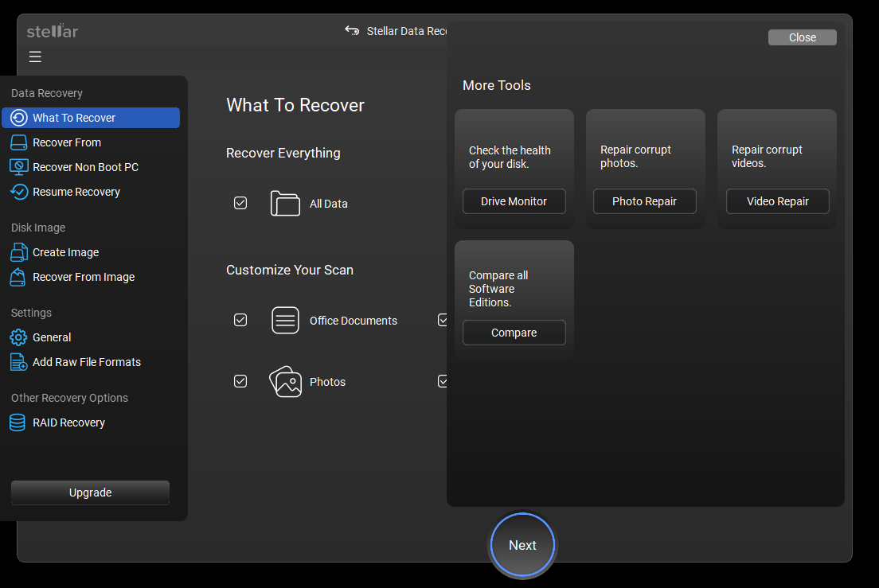The image size is (879, 588).
Task: Click the back arrow icon beside Stellar title
Action: pyautogui.click(x=352, y=30)
